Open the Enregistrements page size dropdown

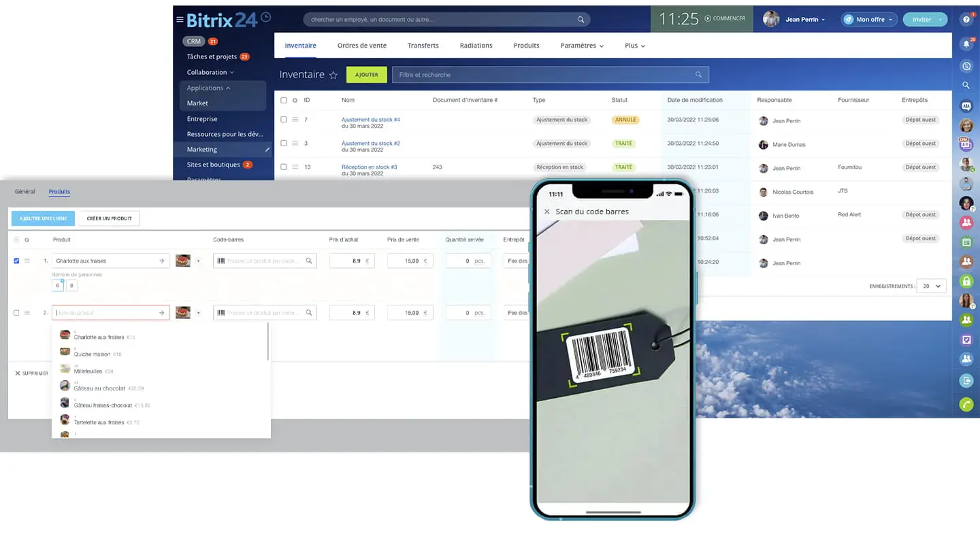coord(930,286)
